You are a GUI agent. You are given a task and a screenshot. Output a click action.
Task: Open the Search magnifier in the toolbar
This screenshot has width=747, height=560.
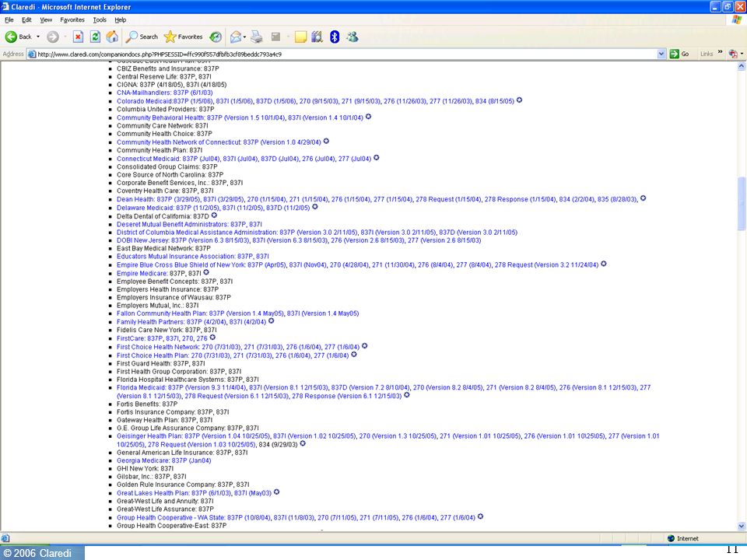[142, 37]
